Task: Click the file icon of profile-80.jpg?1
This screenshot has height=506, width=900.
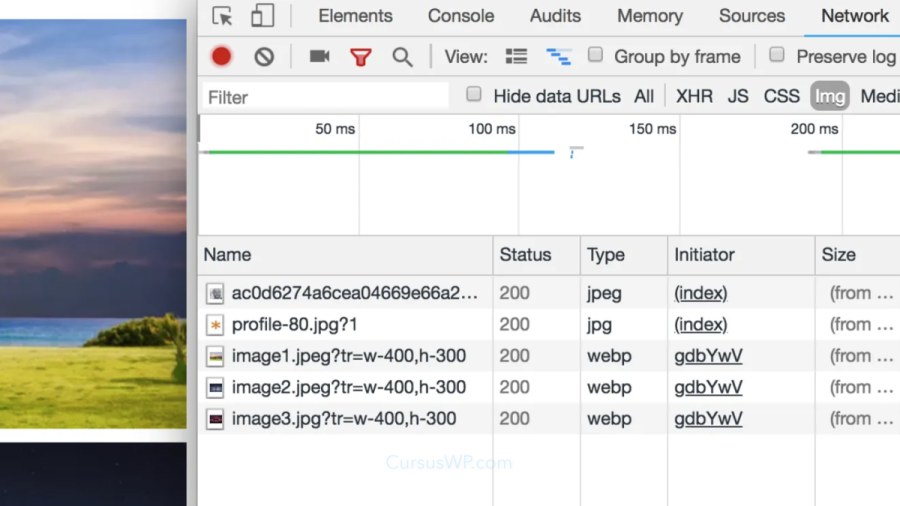Action: pos(215,325)
